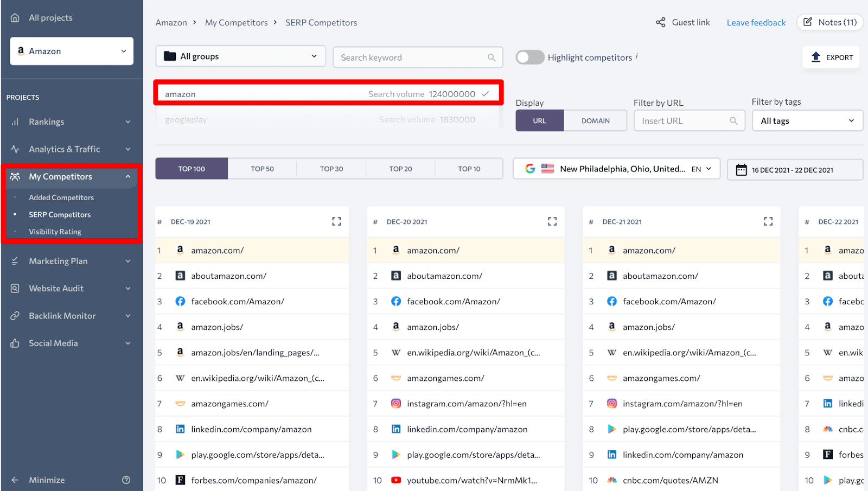
Task: Open SERP Competitors submenu item
Action: [x=60, y=215]
